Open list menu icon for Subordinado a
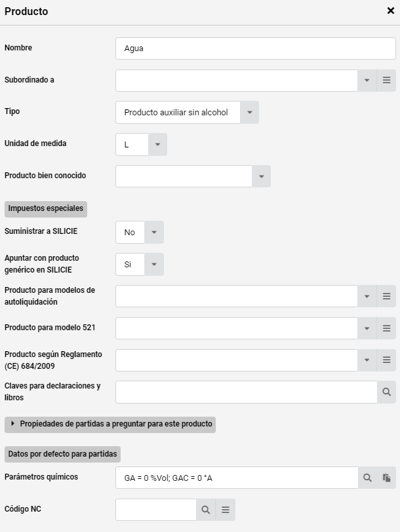This screenshot has width=400, height=532. coord(386,81)
